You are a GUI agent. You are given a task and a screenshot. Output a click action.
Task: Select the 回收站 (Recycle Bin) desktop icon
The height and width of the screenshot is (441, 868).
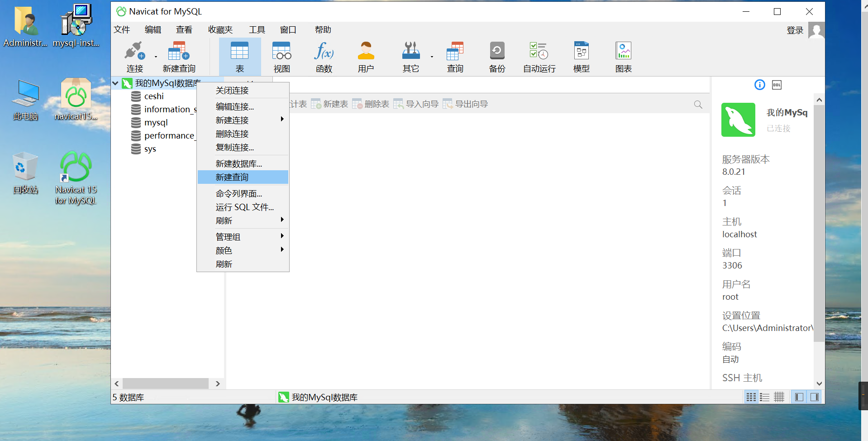[x=25, y=173]
